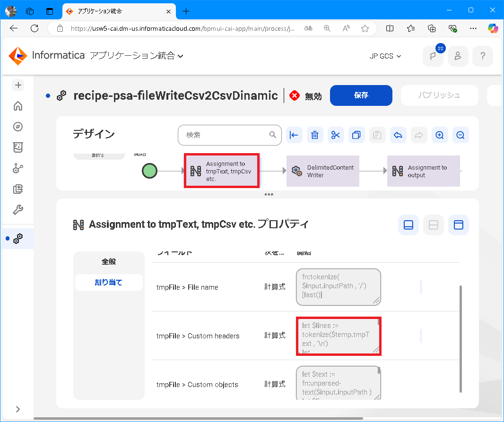Viewport: 504px width, 422px height.
Task: Select the Assignment to output step
Action: (423, 171)
